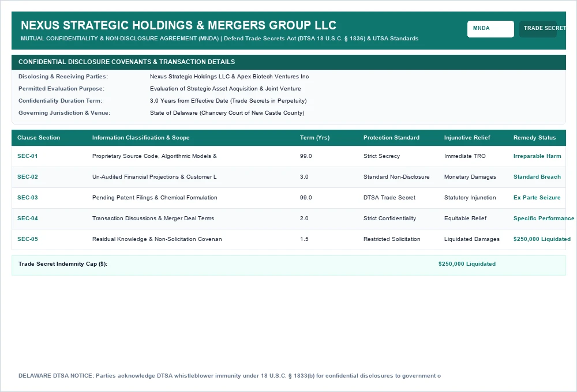Click 'Evaluation of Strategic Asset Acquisition' value
Viewport: 577px width, 392px height.
pyautogui.click(x=225, y=89)
